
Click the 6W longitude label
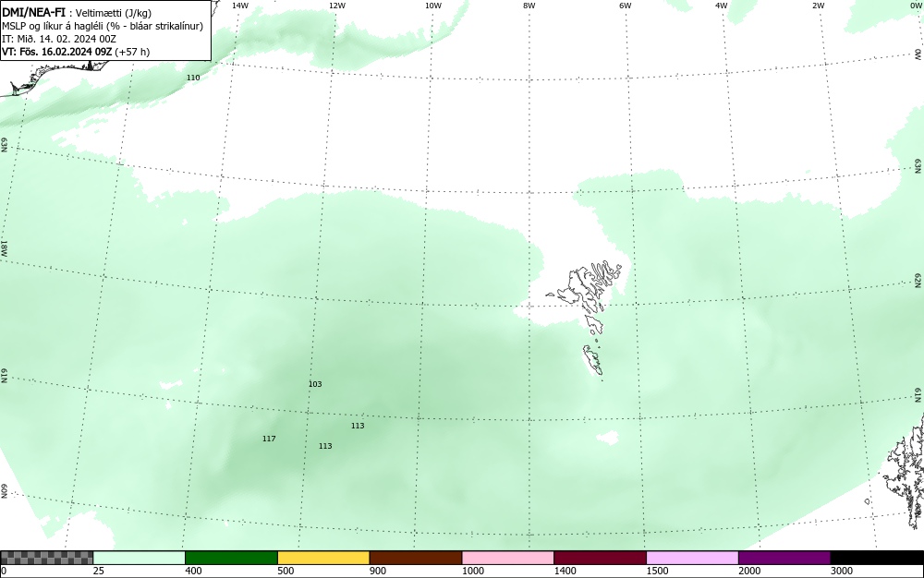pos(626,6)
